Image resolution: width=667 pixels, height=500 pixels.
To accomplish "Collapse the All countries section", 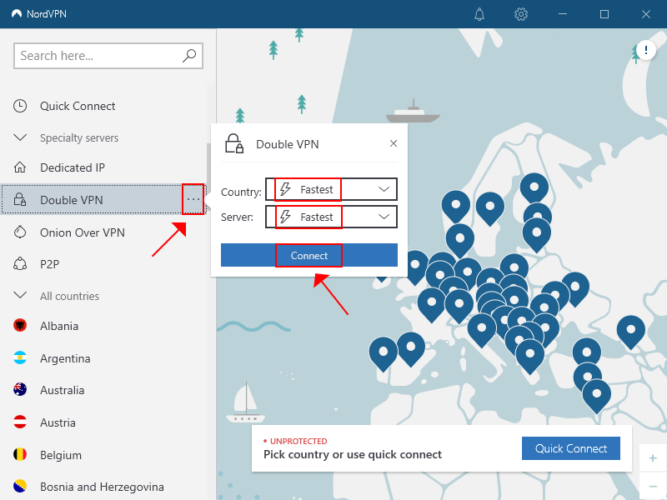I will (20, 295).
